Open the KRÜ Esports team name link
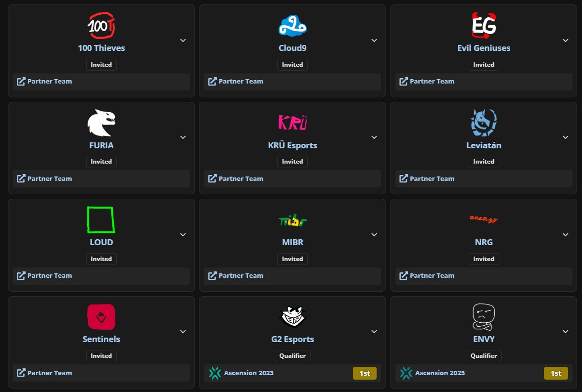Viewport: 582px width, 392px height. click(292, 145)
